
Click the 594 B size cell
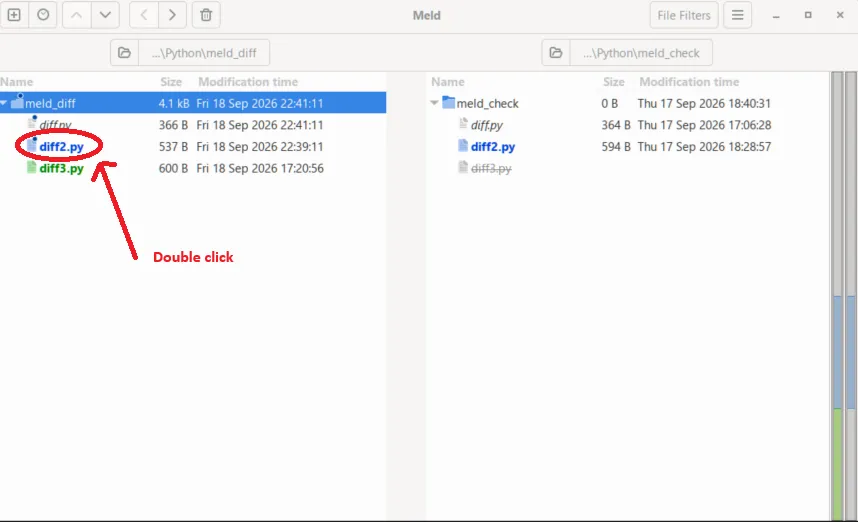(x=616, y=147)
